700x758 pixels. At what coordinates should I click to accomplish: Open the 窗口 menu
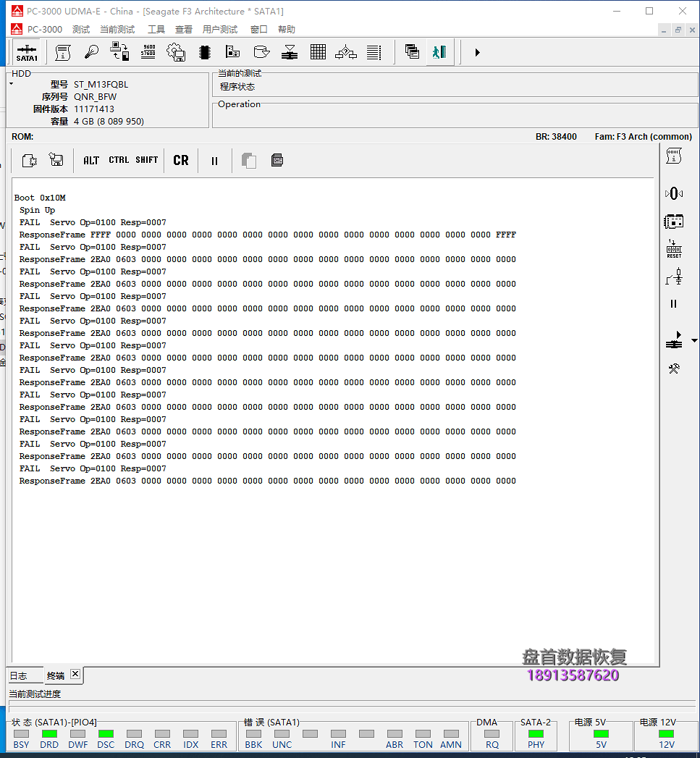[x=259, y=30]
